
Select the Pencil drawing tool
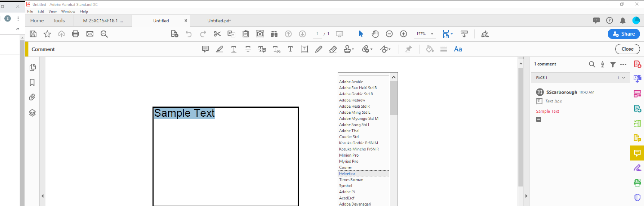pyautogui.click(x=318, y=49)
